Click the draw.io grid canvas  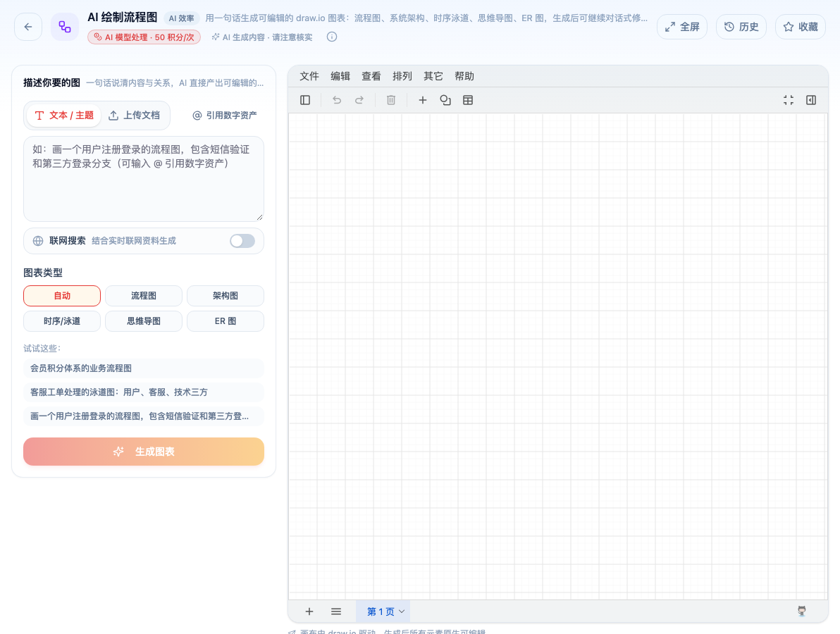coord(557,356)
